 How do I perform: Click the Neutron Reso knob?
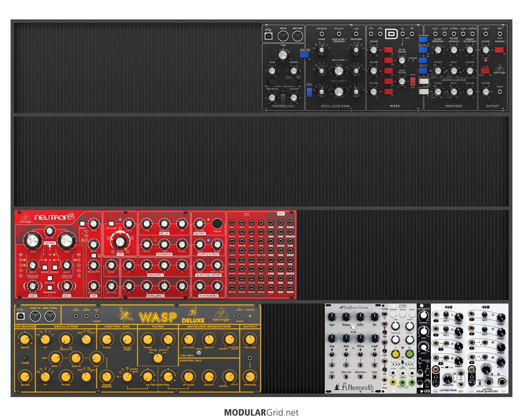pos(94,244)
